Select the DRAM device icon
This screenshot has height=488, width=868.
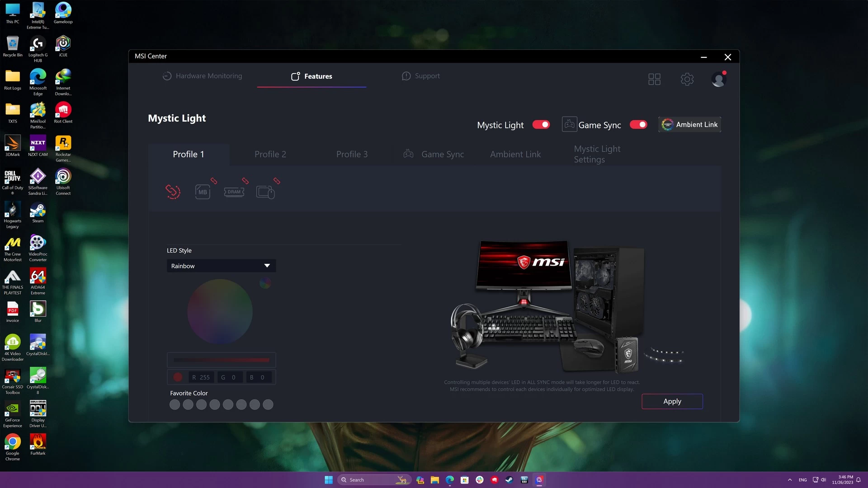(234, 192)
